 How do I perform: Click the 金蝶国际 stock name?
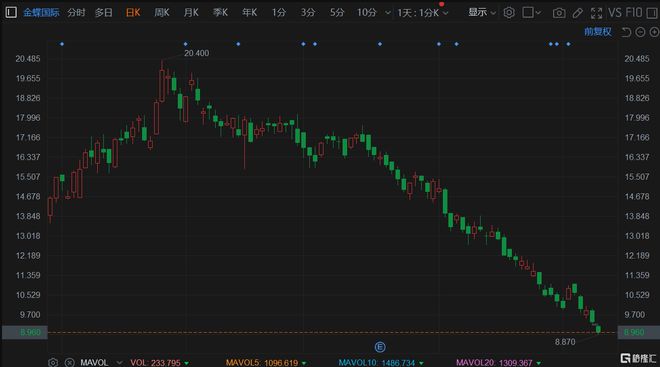point(41,13)
